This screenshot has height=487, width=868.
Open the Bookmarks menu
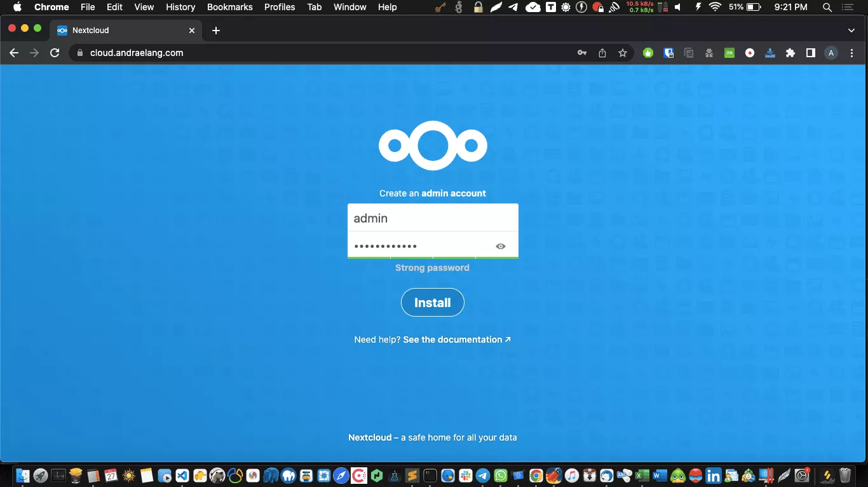(x=230, y=7)
